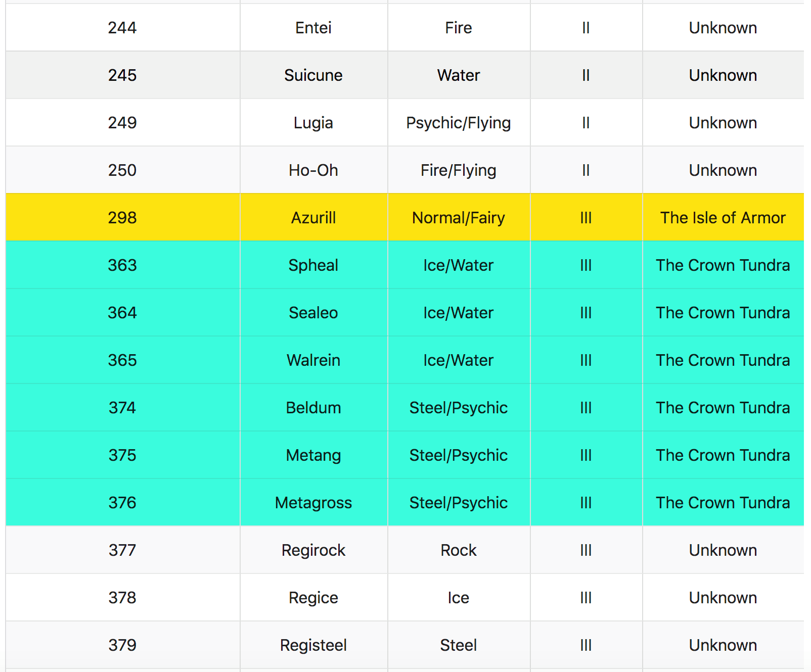This screenshot has width=811, height=672.
Task: Click the 363 number cell for Spheal
Action: (x=122, y=265)
